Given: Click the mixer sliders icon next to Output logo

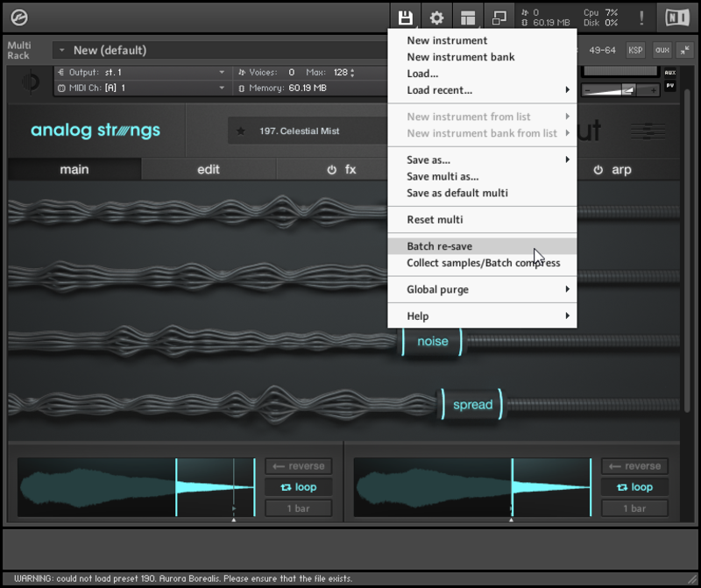Looking at the screenshot, I should point(648,131).
